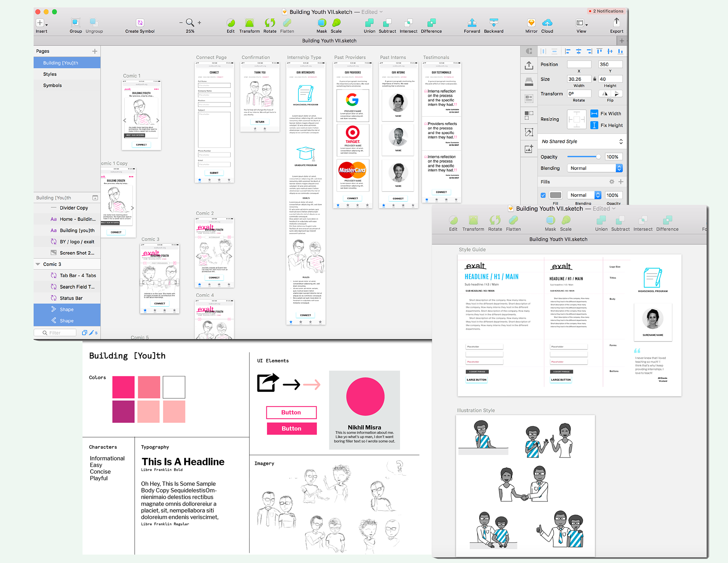Flip the layer horizontally
728x563 pixels.
605,94
